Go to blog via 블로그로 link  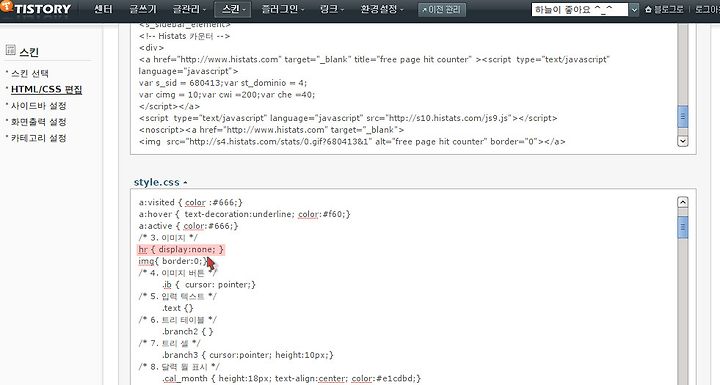tap(669, 9)
